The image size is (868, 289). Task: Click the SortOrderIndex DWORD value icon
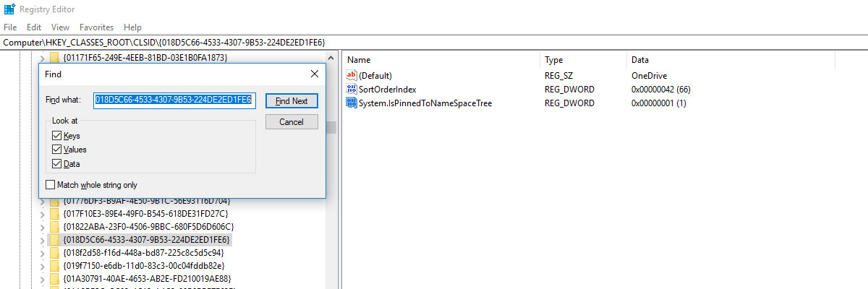click(x=352, y=89)
